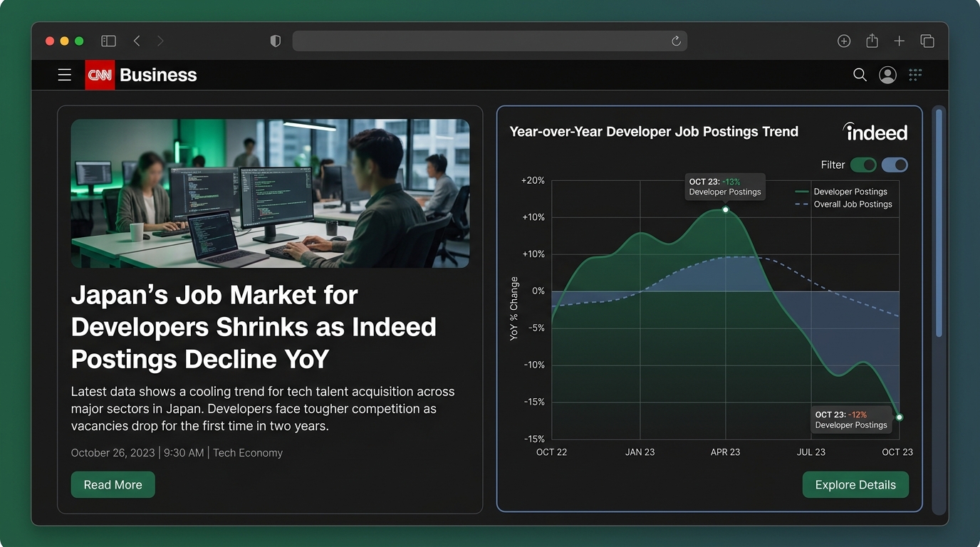Click the Overall Job Postings legend entry
The height and width of the screenshot is (547, 980).
[x=843, y=204]
